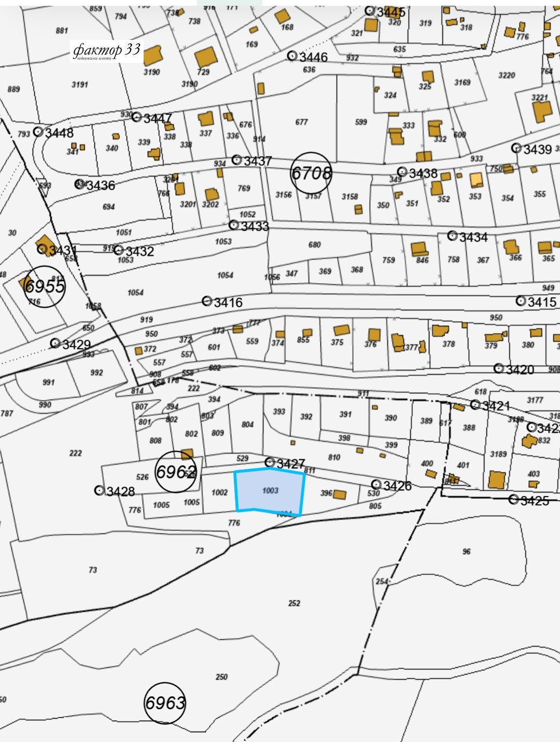Select survey point marker 3428

click(x=99, y=490)
